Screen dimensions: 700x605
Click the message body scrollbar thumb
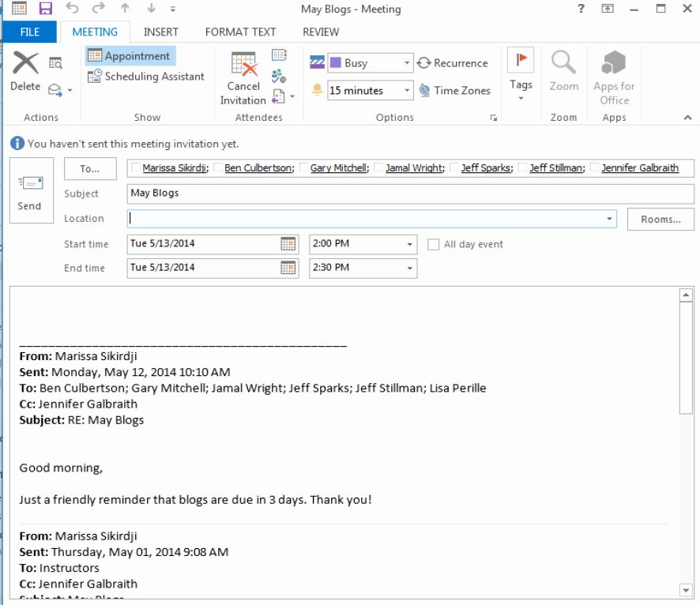(x=686, y=359)
